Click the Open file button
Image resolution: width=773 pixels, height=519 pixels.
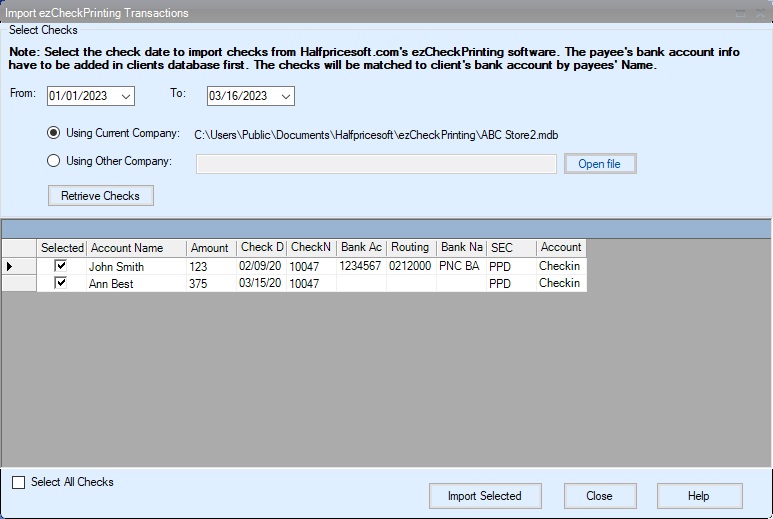(599, 163)
